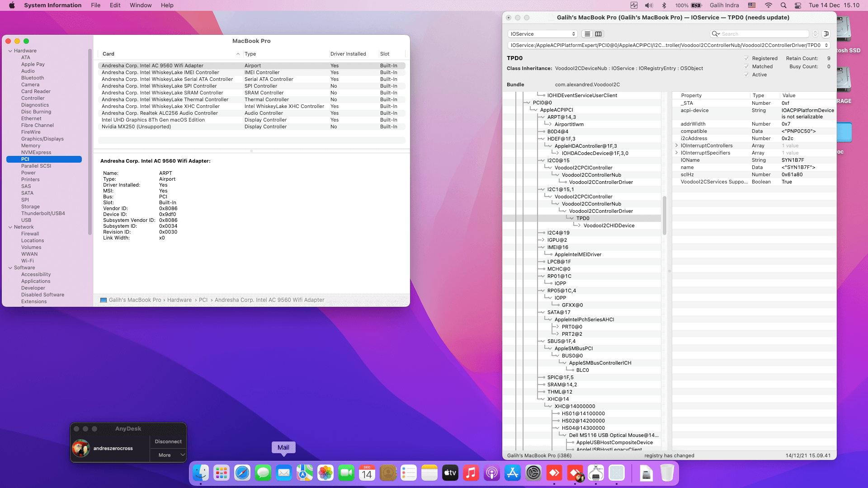Open the IOService plane selector dropdown
The height and width of the screenshot is (488, 868).
pyautogui.click(x=542, y=34)
